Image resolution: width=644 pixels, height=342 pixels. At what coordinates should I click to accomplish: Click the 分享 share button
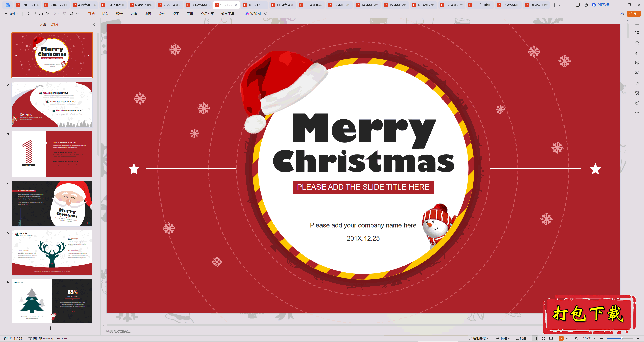634,14
